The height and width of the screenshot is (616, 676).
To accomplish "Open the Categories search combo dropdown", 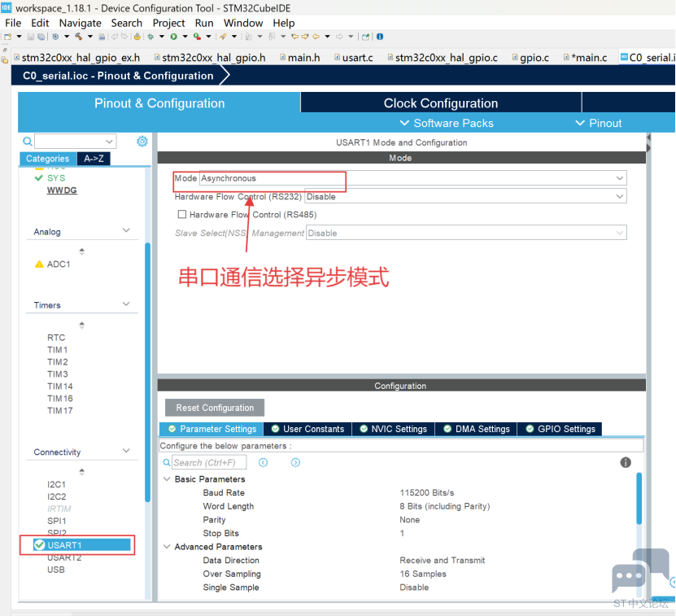I will point(109,142).
